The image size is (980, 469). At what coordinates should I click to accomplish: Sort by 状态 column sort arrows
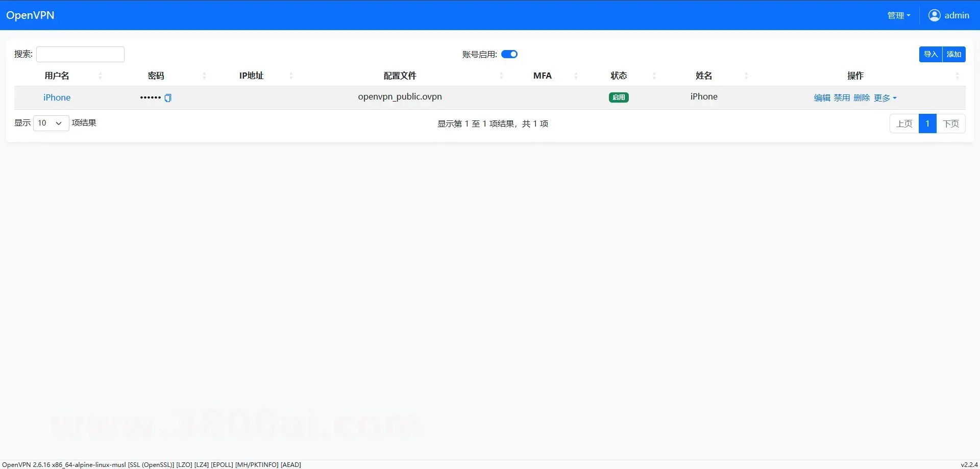(654, 76)
